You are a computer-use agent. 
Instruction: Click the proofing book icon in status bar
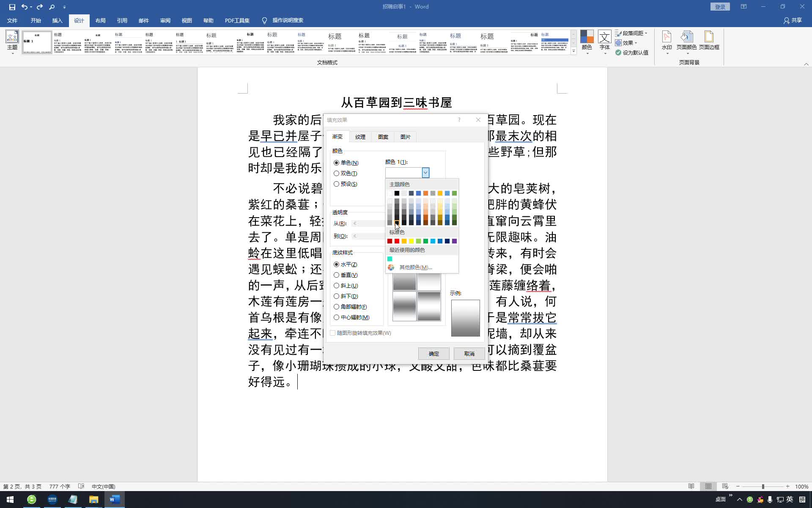[x=81, y=486]
